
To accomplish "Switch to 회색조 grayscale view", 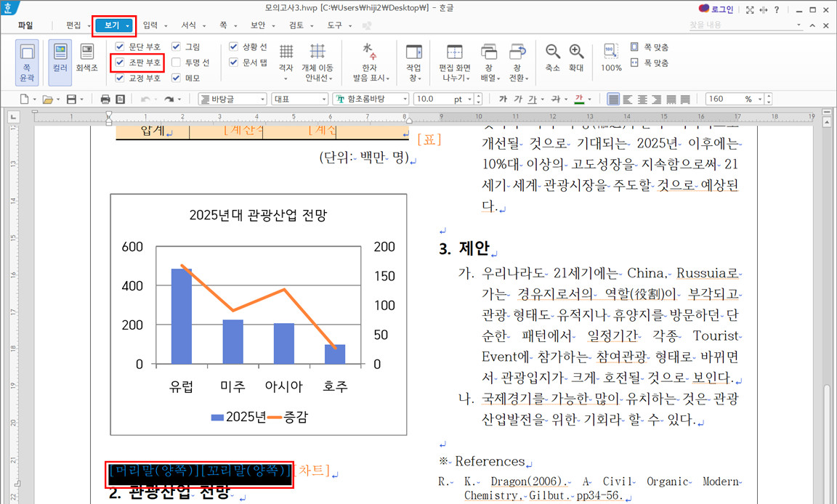I will [x=86, y=57].
